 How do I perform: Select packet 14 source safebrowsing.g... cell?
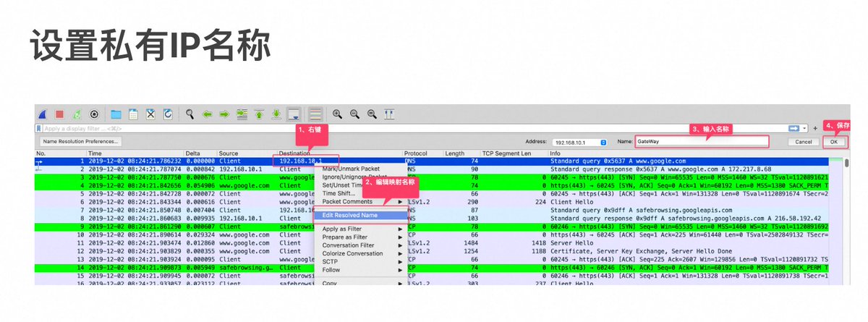pyautogui.click(x=246, y=268)
